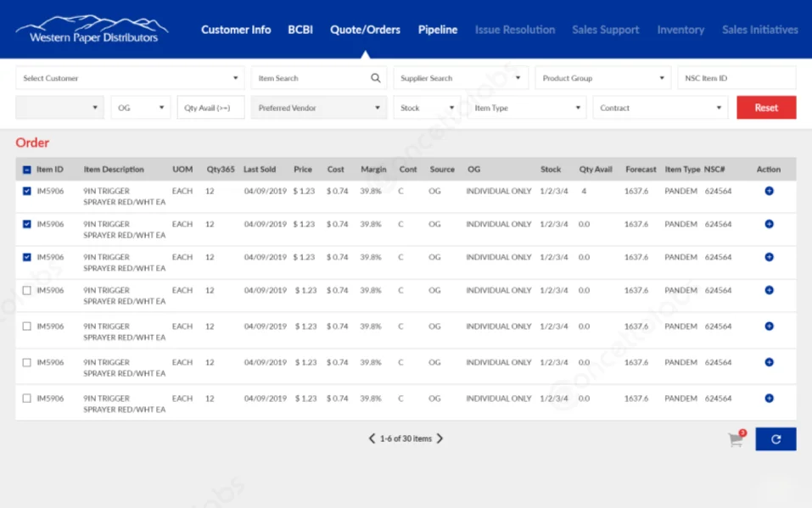Open the Customer Info section
Screen dimensions: 812x508
coord(236,29)
